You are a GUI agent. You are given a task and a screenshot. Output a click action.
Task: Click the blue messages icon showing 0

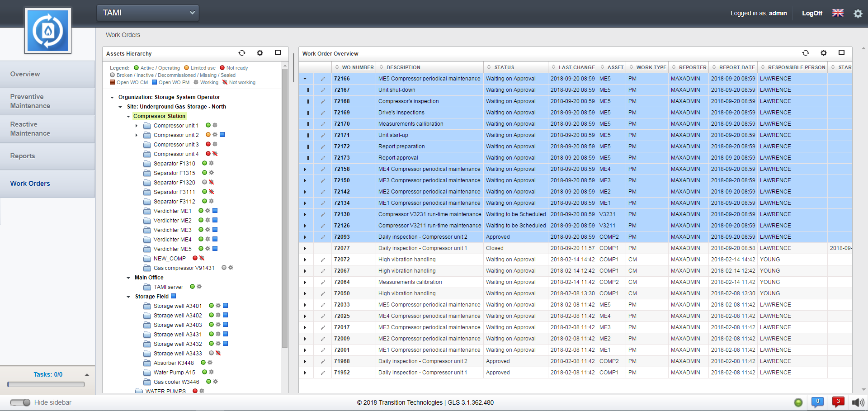(x=817, y=402)
